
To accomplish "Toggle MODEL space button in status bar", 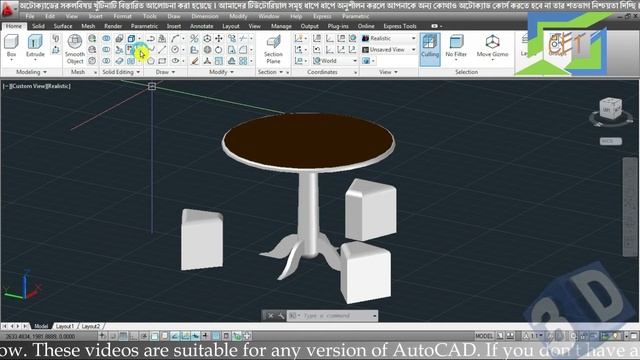I will click(484, 336).
